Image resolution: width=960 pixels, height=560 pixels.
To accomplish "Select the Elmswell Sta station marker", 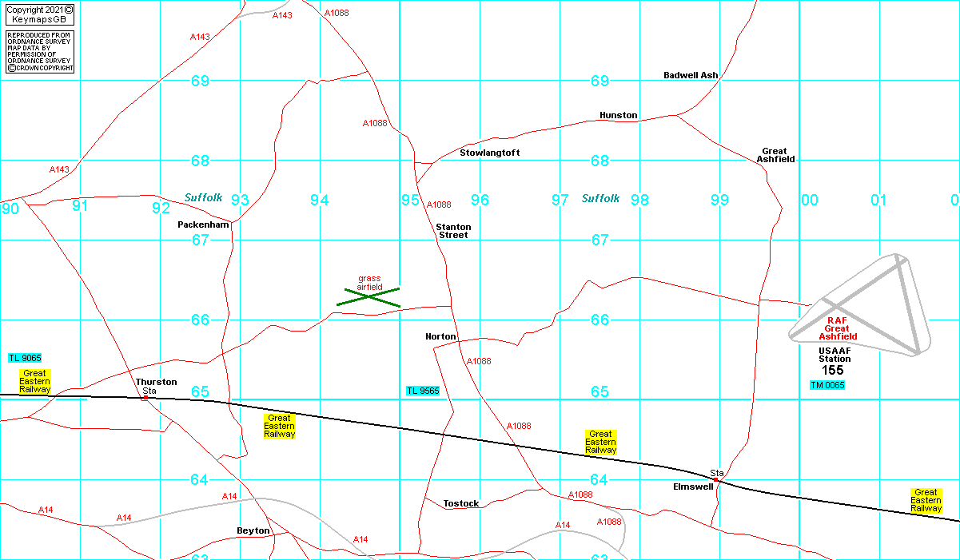I will [716, 473].
